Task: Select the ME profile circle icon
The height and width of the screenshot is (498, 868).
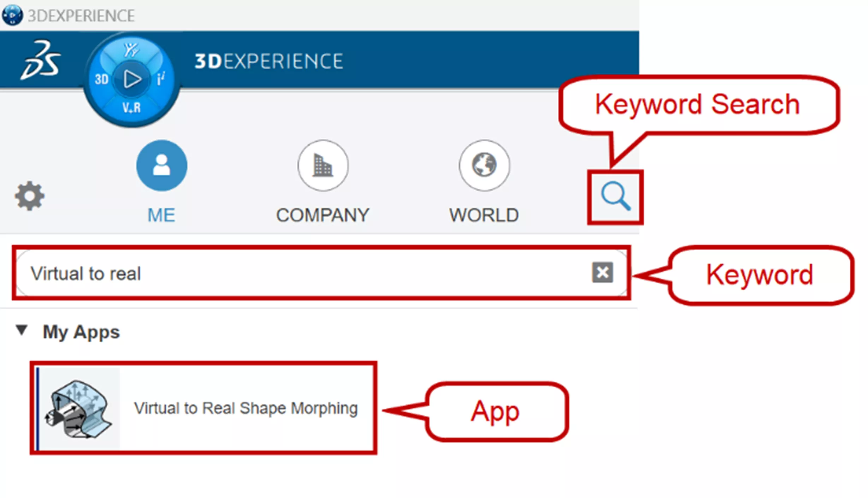Action: pos(162,165)
